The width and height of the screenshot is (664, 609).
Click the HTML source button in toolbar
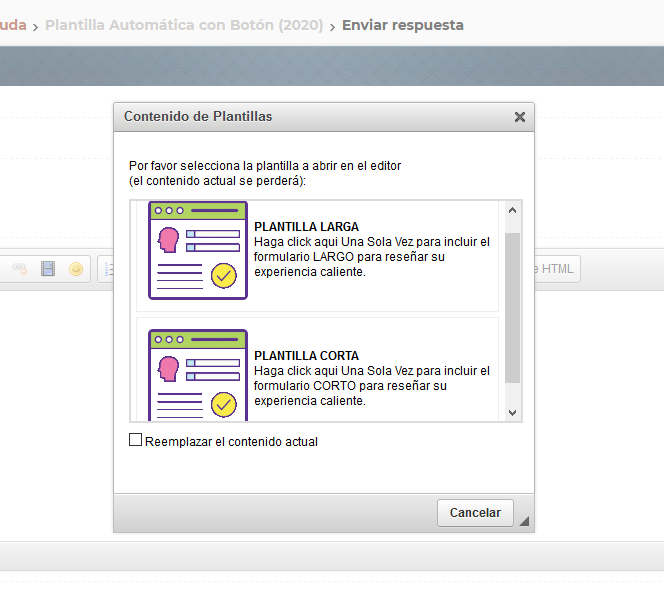(x=555, y=269)
